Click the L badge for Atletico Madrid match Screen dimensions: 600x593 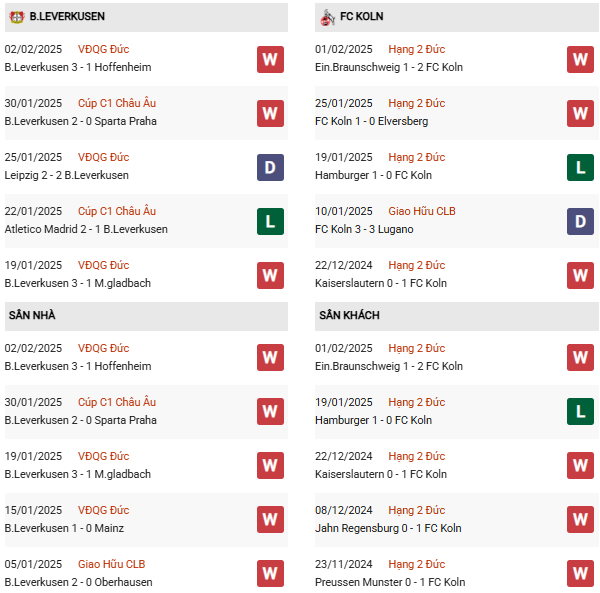270,221
